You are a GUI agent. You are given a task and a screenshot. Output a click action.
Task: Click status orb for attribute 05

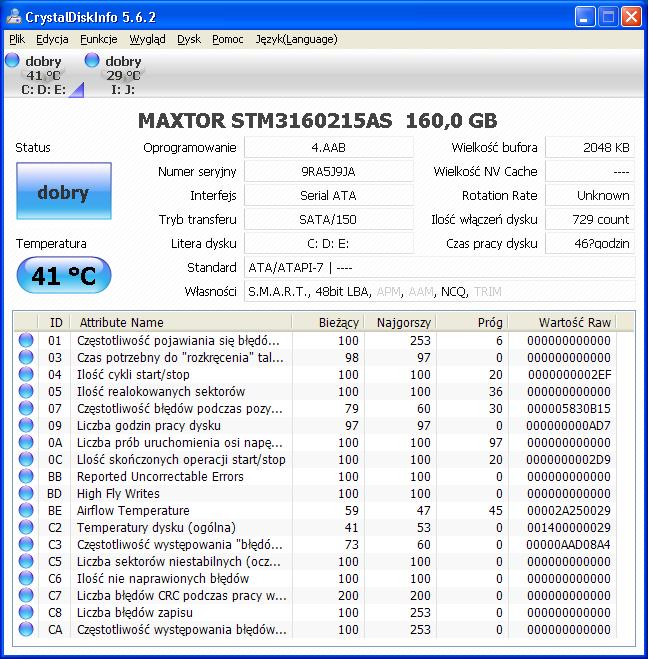point(26,391)
